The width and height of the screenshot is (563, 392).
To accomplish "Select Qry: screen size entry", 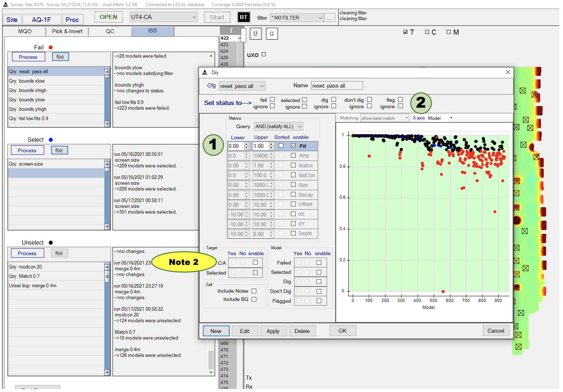I will 56,164.
